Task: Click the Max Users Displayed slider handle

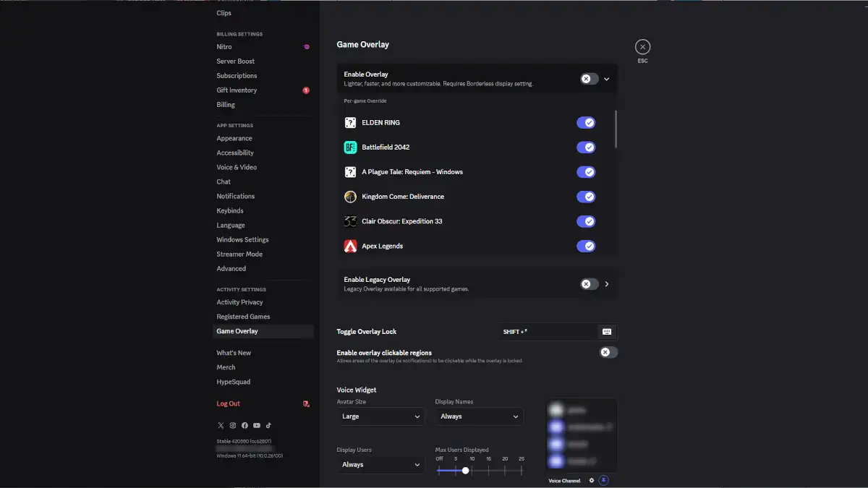Action: coord(465,470)
